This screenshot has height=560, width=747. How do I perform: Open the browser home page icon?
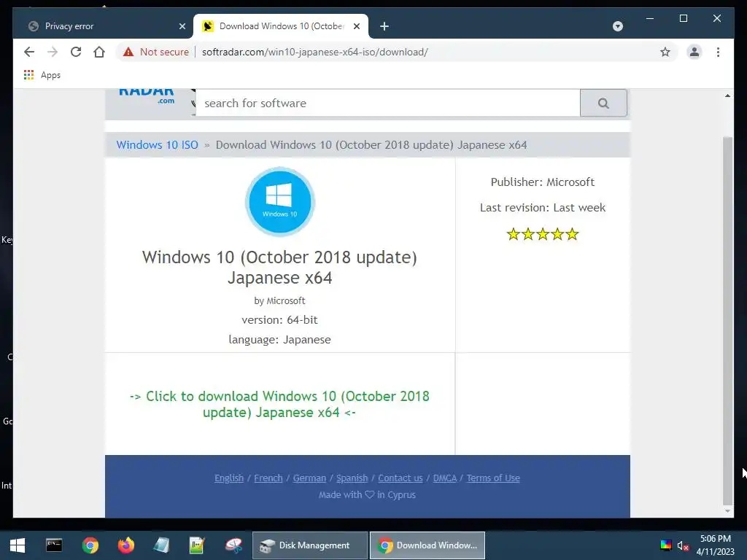(99, 52)
